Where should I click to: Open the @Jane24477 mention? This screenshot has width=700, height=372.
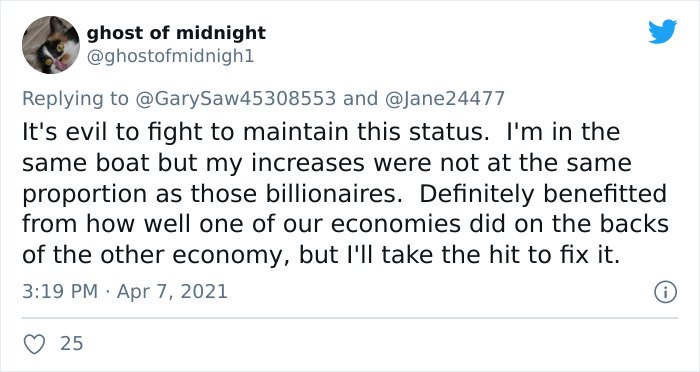(x=444, y=98)
